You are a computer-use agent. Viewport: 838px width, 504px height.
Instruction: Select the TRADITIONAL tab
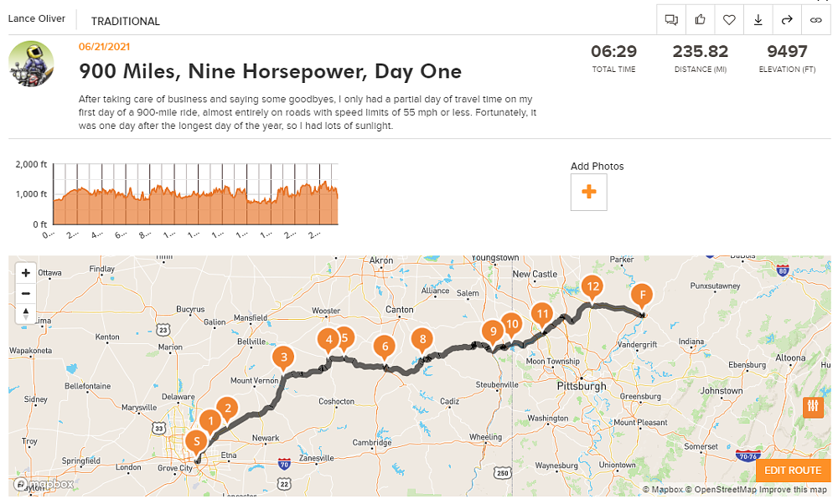pos(126,21)
